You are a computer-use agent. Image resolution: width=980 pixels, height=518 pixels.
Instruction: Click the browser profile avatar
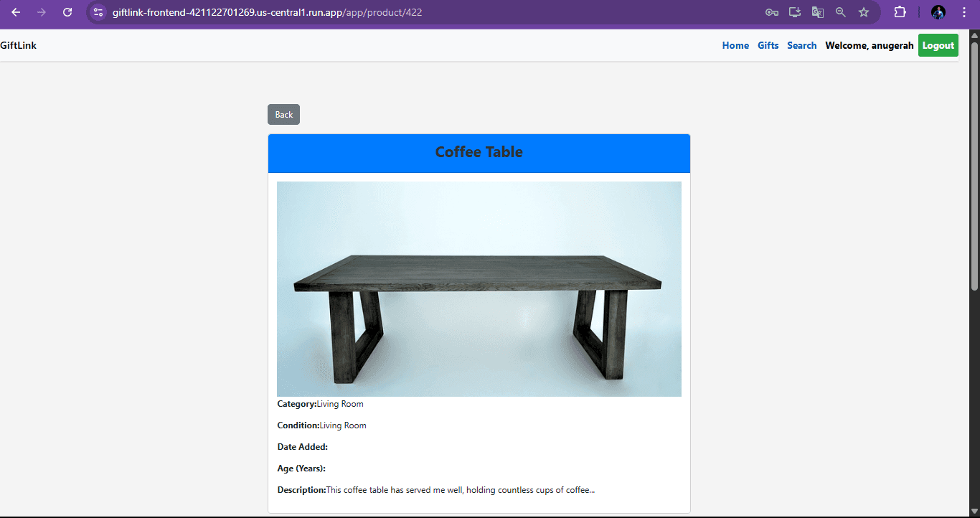(938, 12)
